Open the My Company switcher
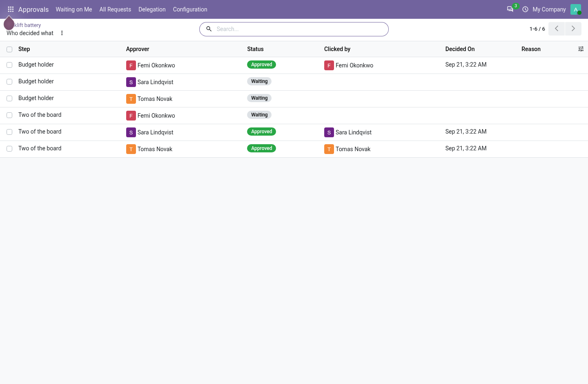The height and width of the screenshot is (384, 588). 549,9
